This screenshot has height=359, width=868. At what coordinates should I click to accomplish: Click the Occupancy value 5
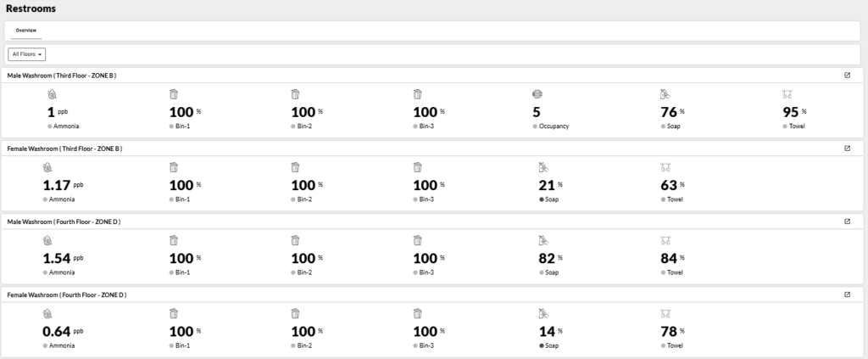(x=537, y=112)
